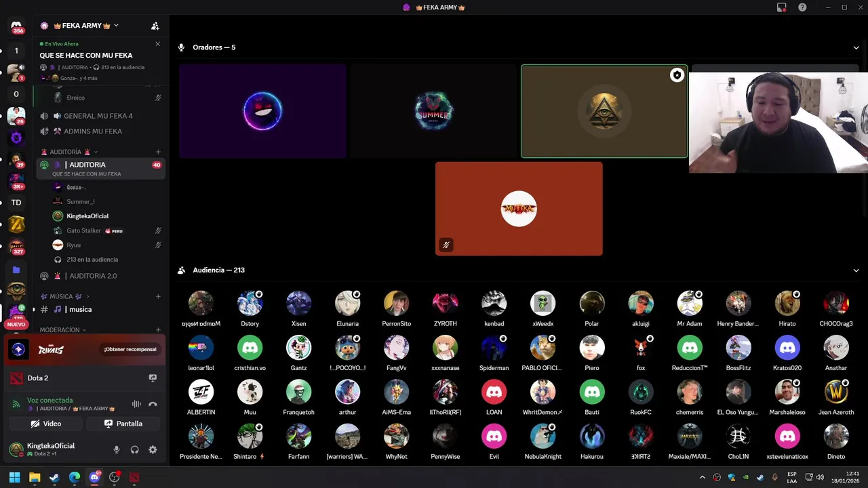Toggle the microphone mute in the user panel
868x488 pixels.
pyautogui.click(x=116, y=449)
